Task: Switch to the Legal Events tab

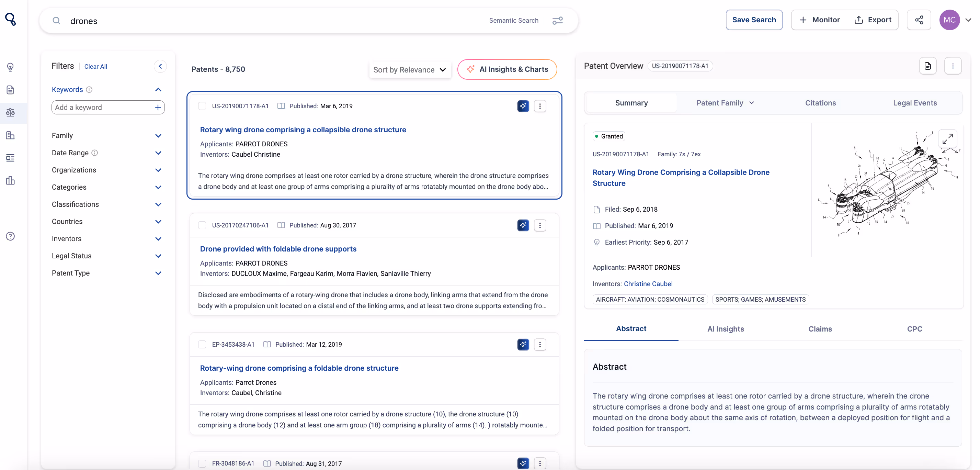Action: pyautogui.click(x=914, y=103)
